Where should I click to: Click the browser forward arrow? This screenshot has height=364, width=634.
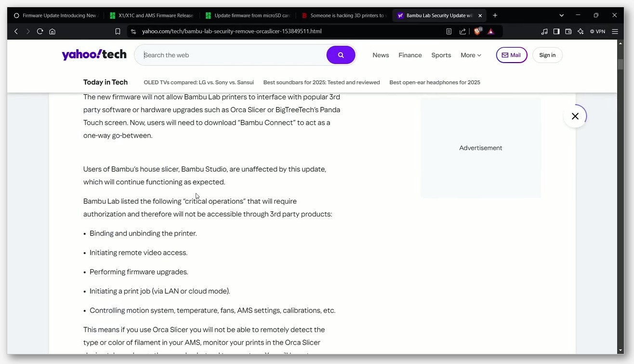click(x=28, y=31)
